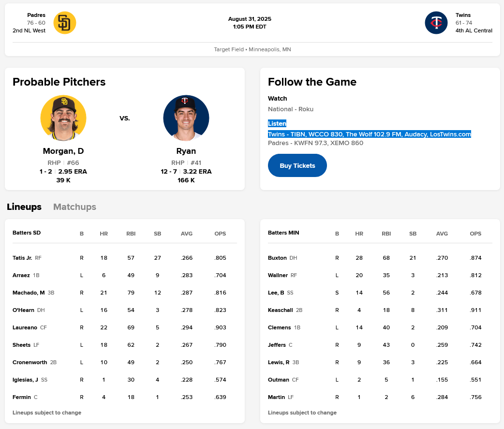Image resolution: width=504 pixels, height=429 pixels.
Task: Open Tatis Jr. player link
Action: pyautogui.click(x=22, y=258)
